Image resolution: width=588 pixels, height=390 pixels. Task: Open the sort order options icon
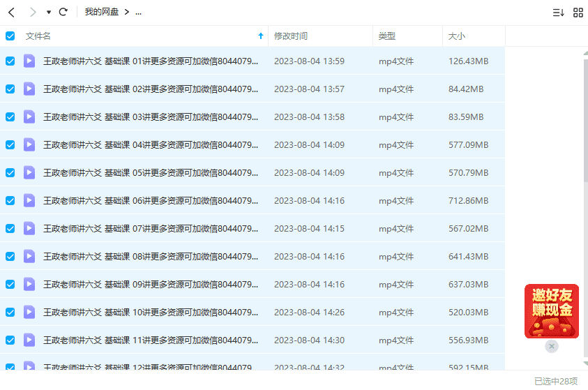(x=558, y=13)
